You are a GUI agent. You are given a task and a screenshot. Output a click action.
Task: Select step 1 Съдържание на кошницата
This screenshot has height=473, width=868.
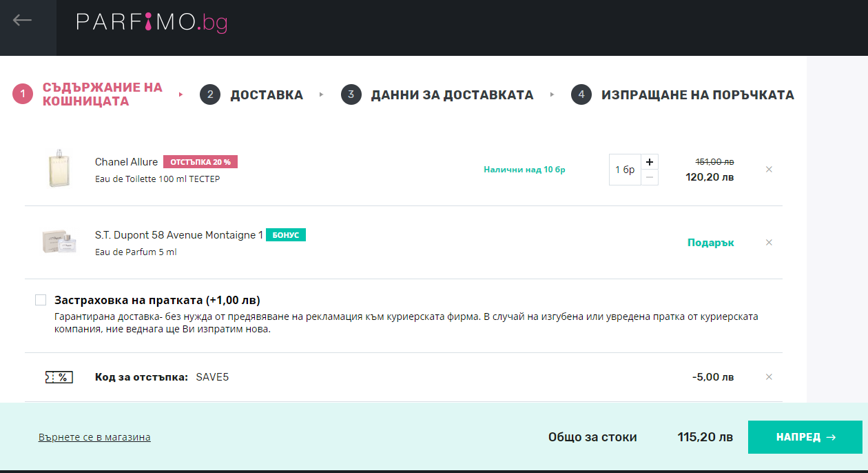(102, 94)
